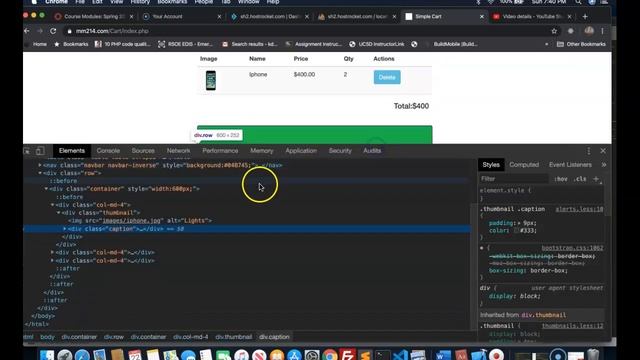This screenshot has height=360, width=640.
Task: Toggle the .cls class editor
Action: point(580,179)
